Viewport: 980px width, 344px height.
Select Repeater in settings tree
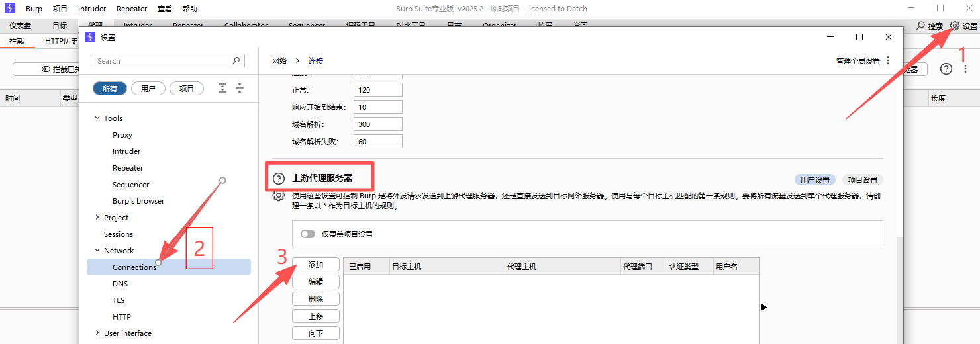click(128, 168)
